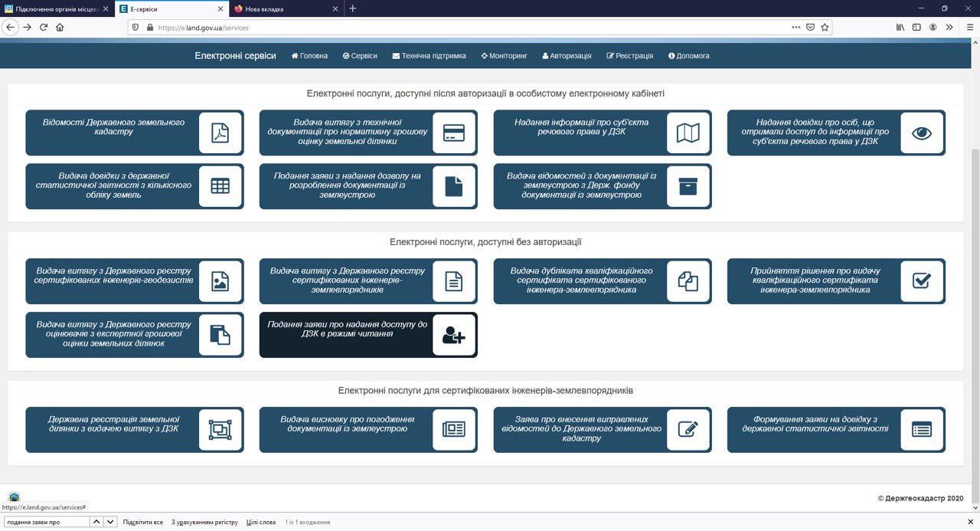Click the object-group icon for Державна реєстрація земельної ділянки
The image size is (980, 531).
pos(220,430)
